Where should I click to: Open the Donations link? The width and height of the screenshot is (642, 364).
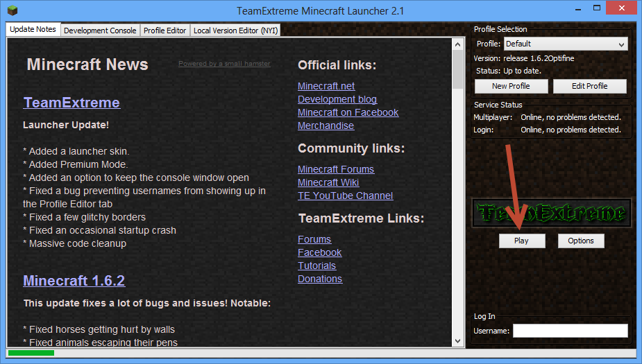pyautogui.click(x=320, y=279)
